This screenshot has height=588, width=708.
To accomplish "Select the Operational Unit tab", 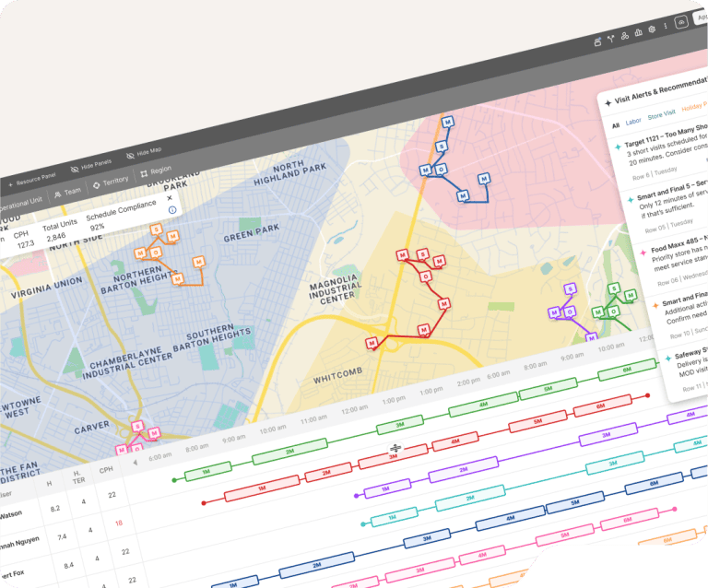I will [x=20, y=204].
